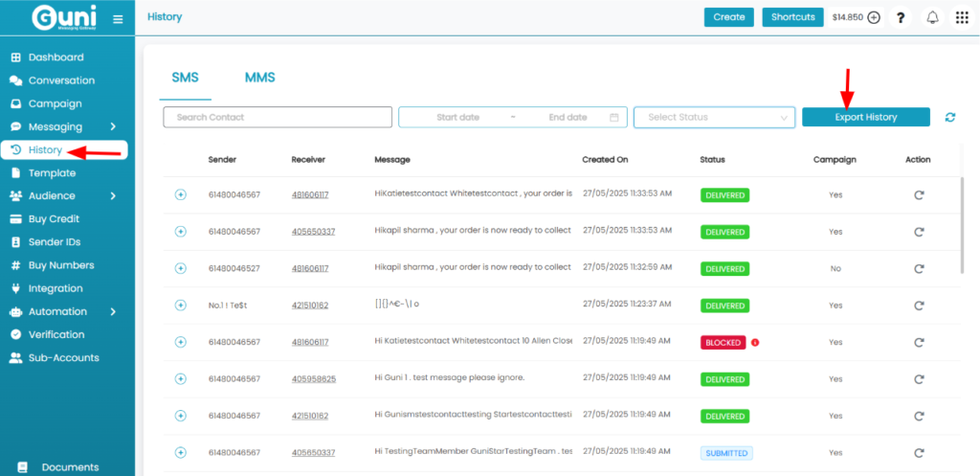
Task: Expand the 405650337 order ready row details
Action: tap(180, 232)
